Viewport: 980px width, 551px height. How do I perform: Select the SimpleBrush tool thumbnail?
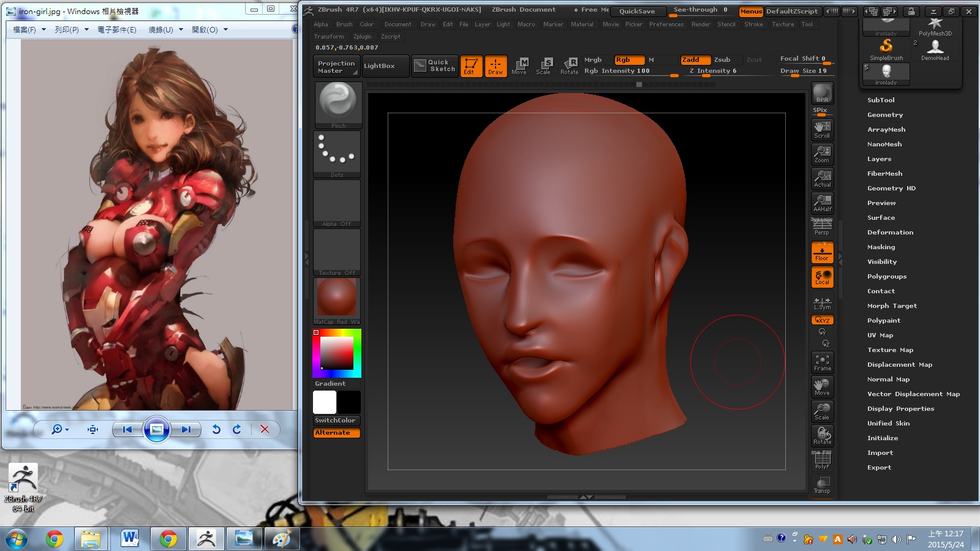[x=886, y=50]
